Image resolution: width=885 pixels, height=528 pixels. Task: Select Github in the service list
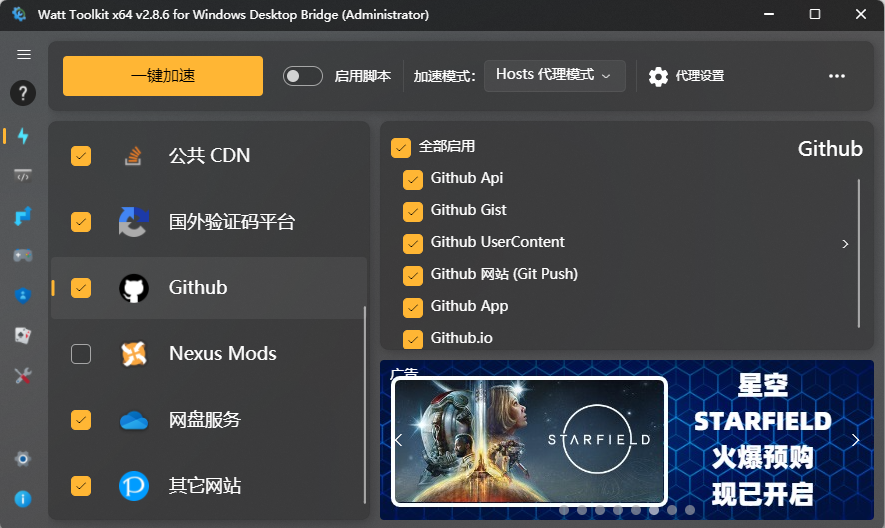pos(198,288)
